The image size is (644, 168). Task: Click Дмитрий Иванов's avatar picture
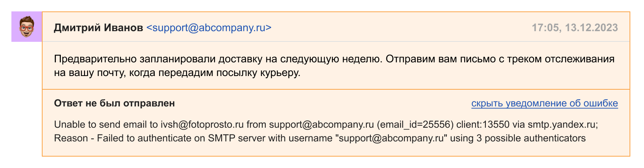[x=27, y=27]
